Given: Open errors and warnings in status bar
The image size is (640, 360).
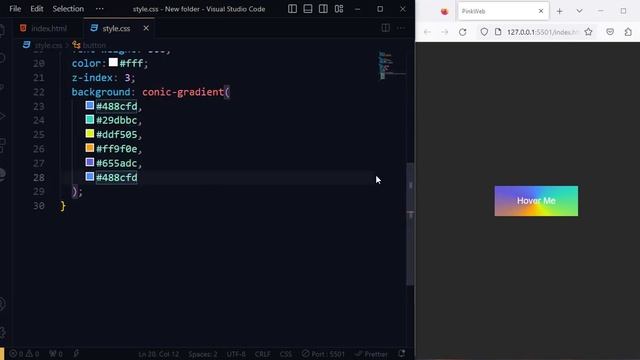Looking at the screenshot, I should [24, 354].
